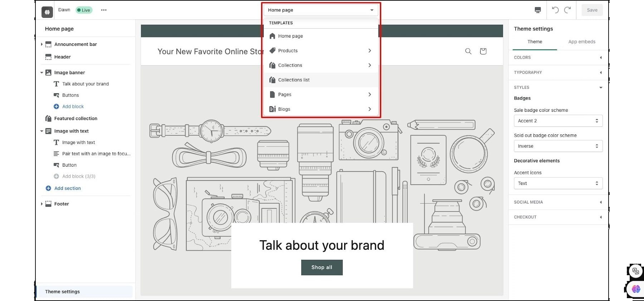Click the Shop all button in preview
644x301 pixels.
point(322,267)
